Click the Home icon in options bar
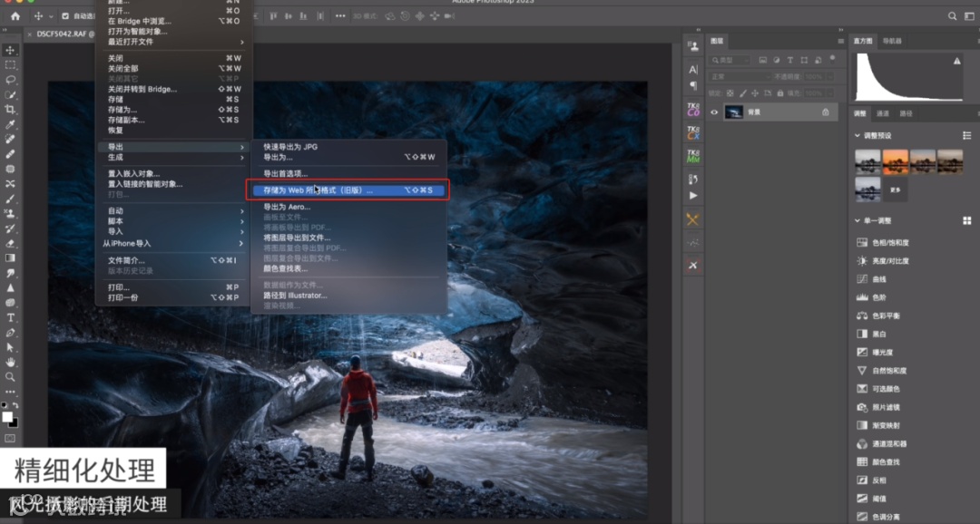The width and height of the screenshot is (980, 524). tap(15, 16)
